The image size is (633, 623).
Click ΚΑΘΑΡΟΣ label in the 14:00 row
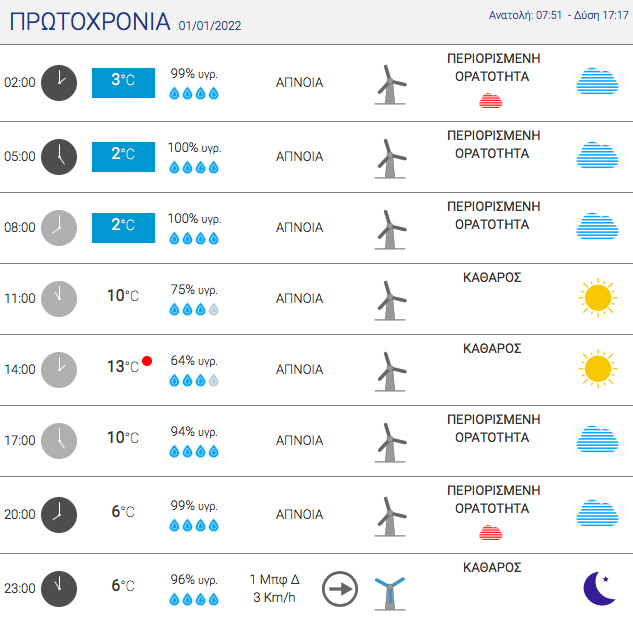click(492, 348)
